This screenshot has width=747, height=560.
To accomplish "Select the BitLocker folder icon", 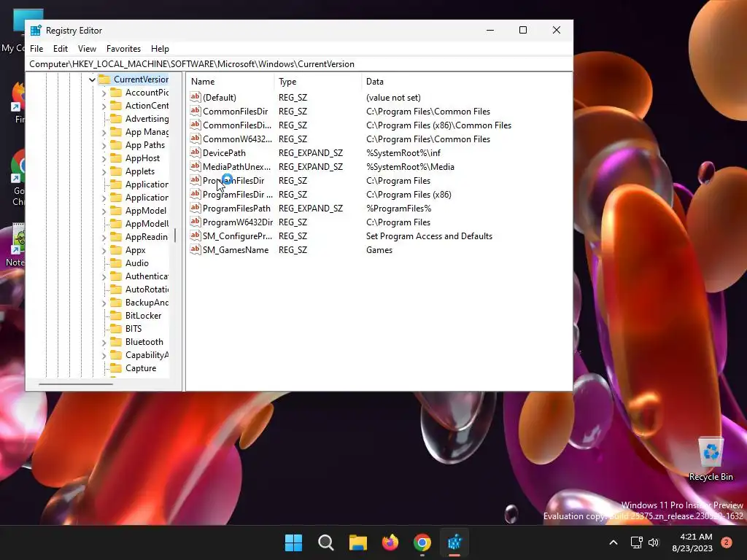I will click(x=116, y=315).
